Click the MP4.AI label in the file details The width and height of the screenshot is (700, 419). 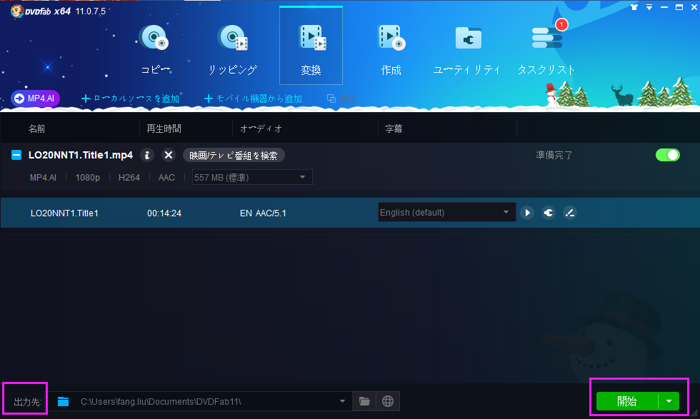click(43, 178)
